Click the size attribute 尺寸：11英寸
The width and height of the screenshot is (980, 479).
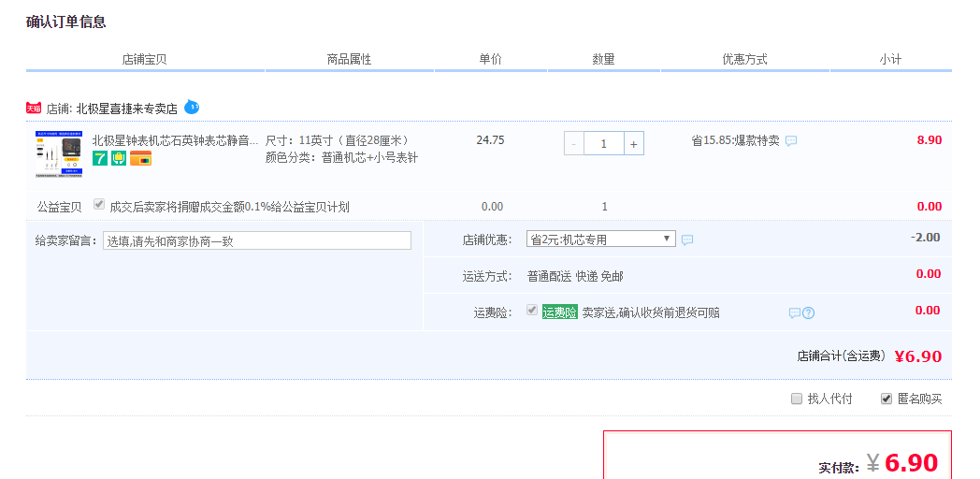coord(339,140)
